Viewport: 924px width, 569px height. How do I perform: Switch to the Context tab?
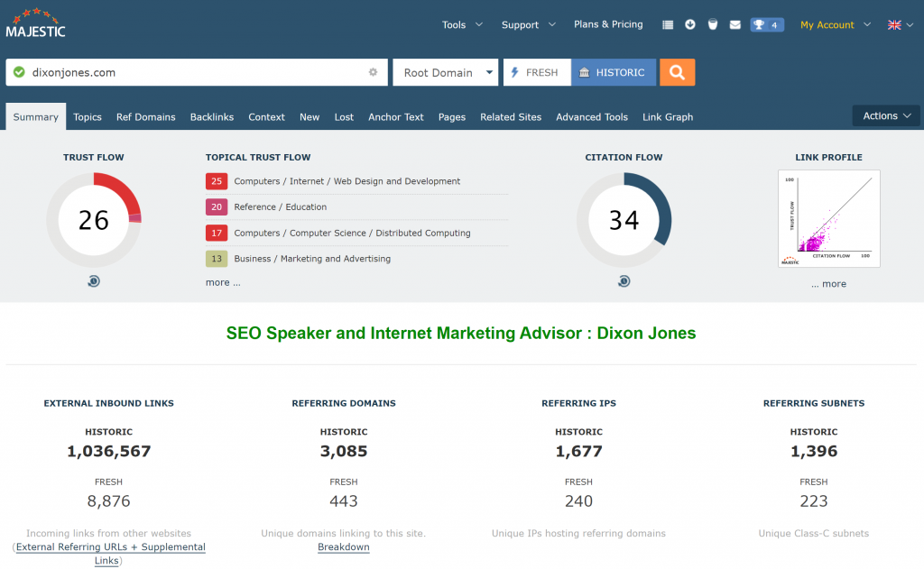click(x=266, y=116)
